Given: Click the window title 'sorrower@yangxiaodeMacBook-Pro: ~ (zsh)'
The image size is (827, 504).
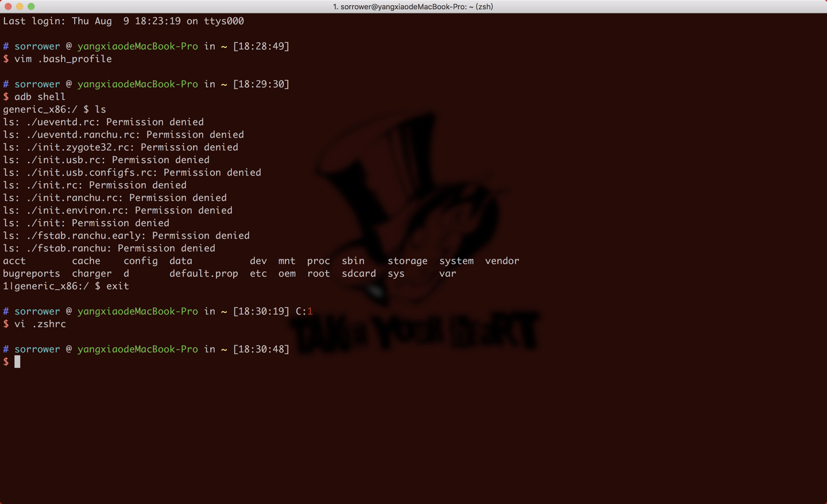Looking at the screenshot, I should [413, 6].
